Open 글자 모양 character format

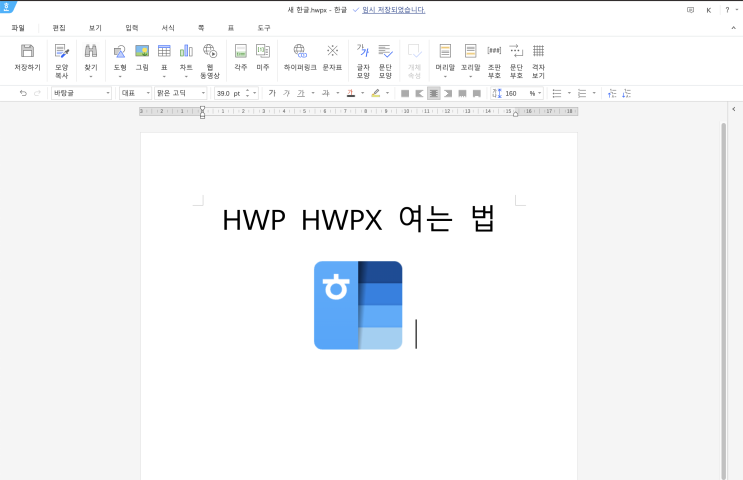tap(363, 61)
